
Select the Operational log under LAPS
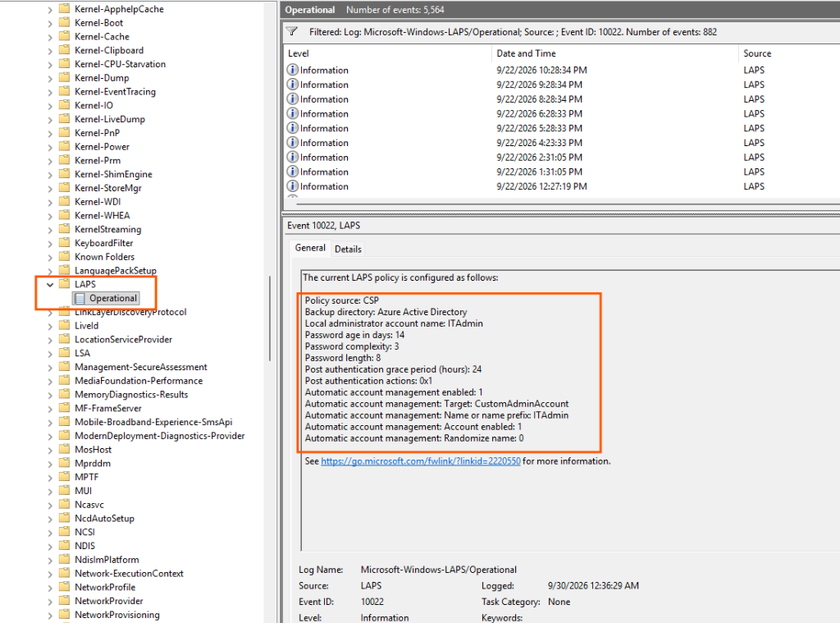click(x=106, y=298)
